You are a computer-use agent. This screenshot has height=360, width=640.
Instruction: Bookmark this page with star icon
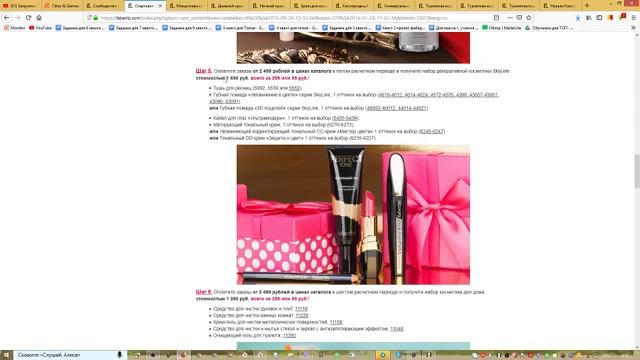tap(529, 18)
